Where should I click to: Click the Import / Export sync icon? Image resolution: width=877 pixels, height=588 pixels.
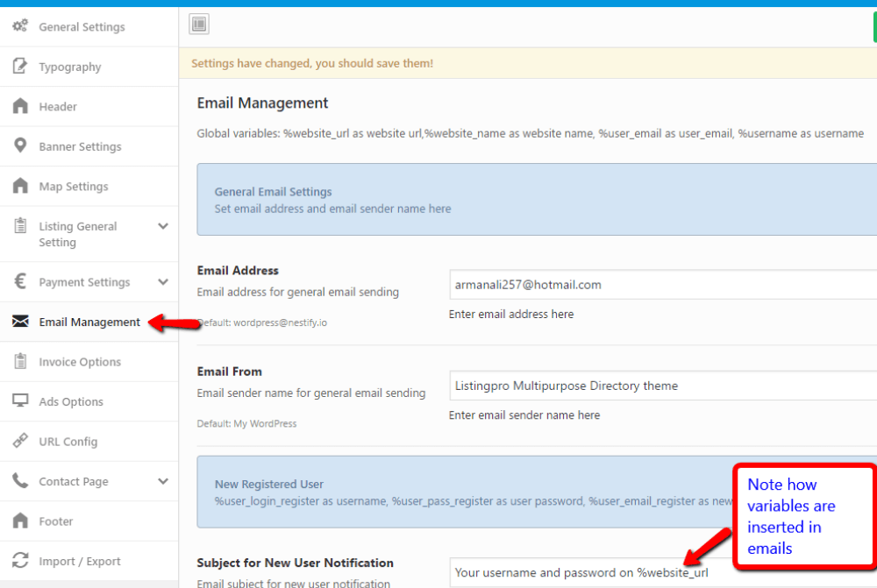click(18, 561)
